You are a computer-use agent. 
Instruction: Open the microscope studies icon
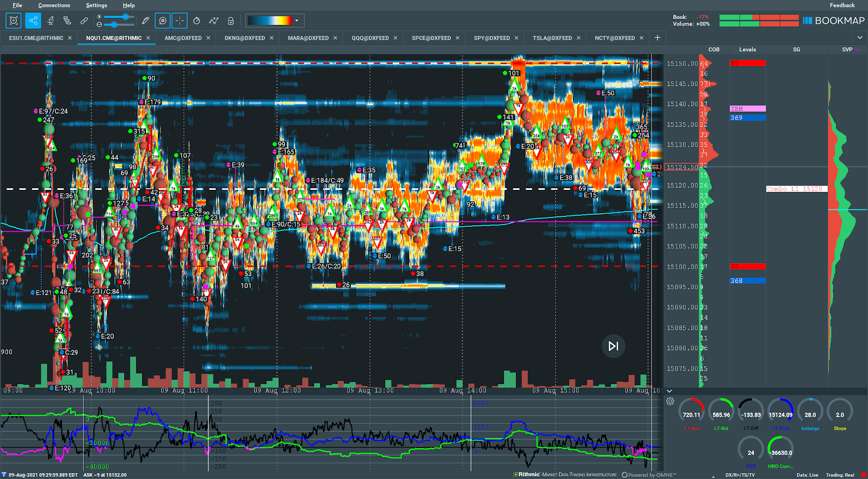(x=50, y=21)
